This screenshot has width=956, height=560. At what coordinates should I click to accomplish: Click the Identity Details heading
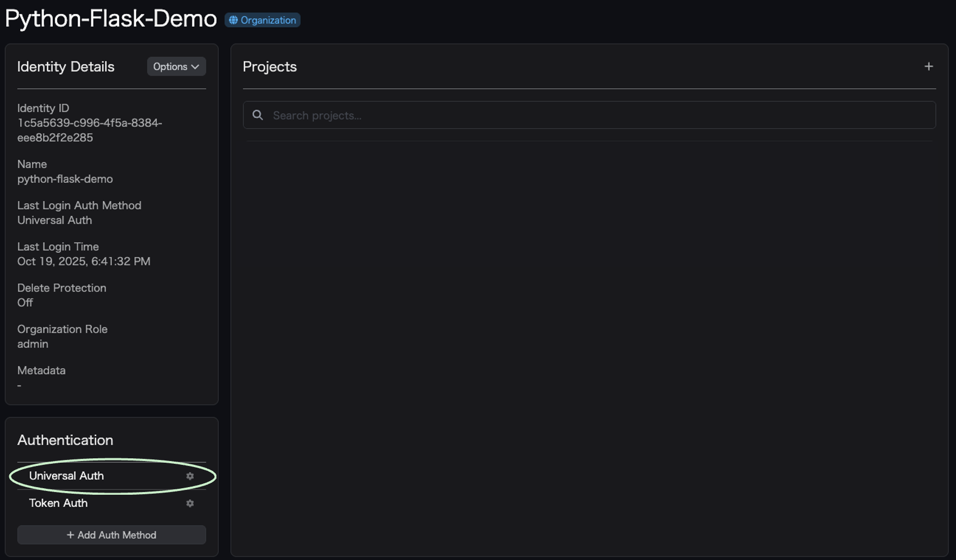(66, 66)
